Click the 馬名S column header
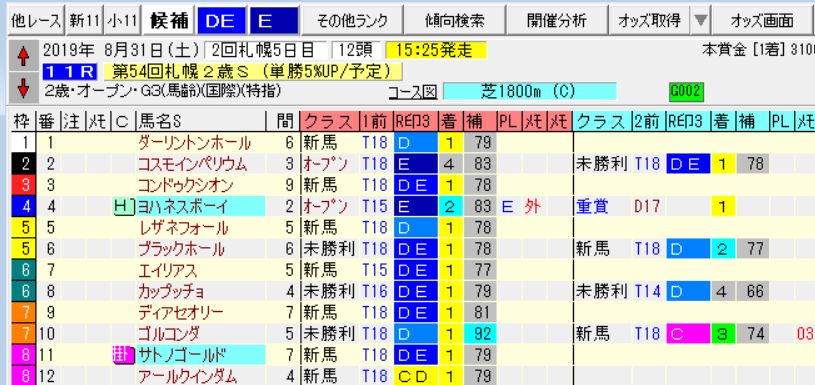This screenshot has height=385, width=815. (x=200, y=122)
